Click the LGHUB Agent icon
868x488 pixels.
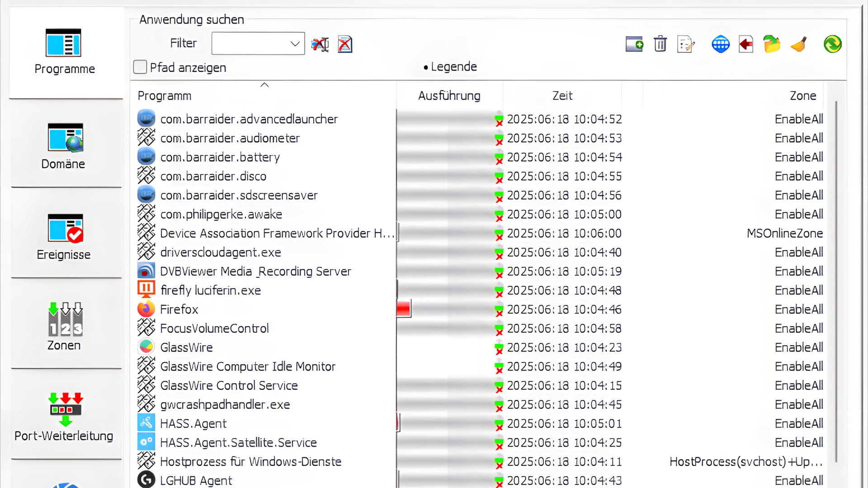[x=146, y=480]
